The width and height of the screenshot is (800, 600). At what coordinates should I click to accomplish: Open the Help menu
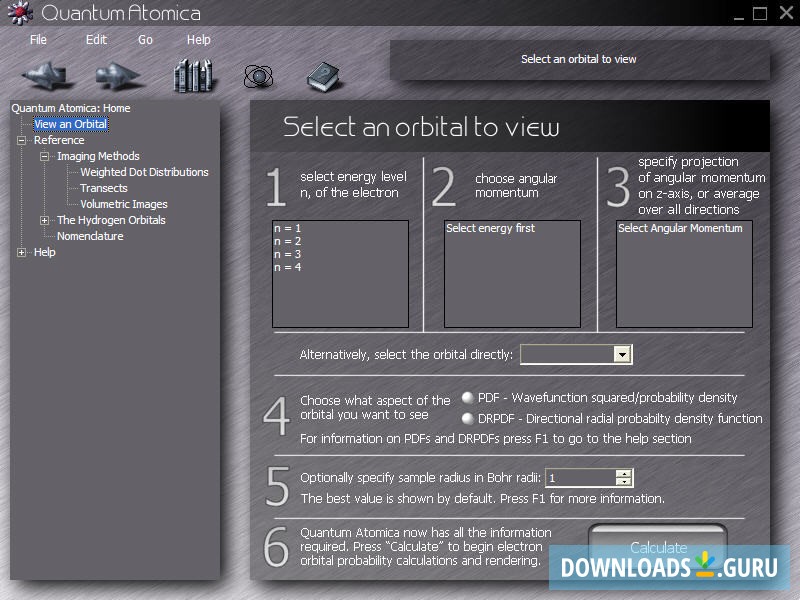198,39
